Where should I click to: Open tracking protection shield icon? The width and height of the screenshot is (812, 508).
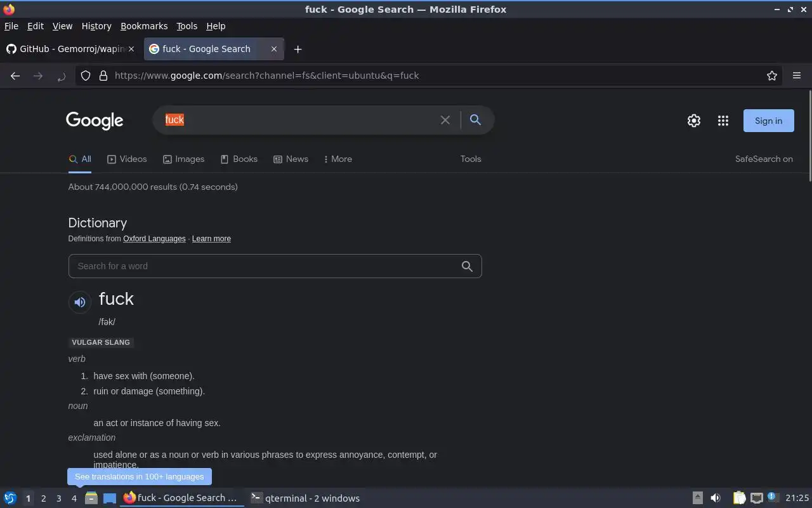pyautogui.click(x=86, y=76)
